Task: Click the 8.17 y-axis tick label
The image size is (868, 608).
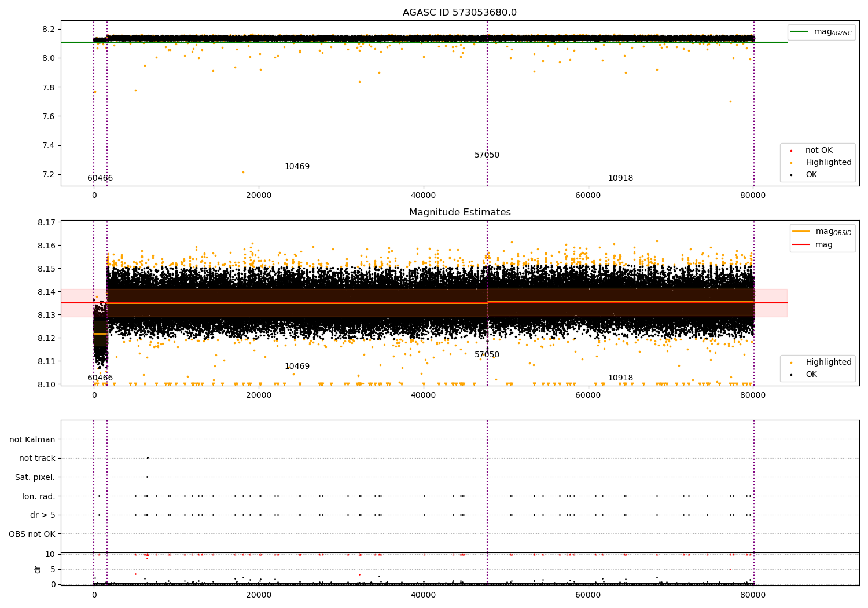Action: coord(46,222)
